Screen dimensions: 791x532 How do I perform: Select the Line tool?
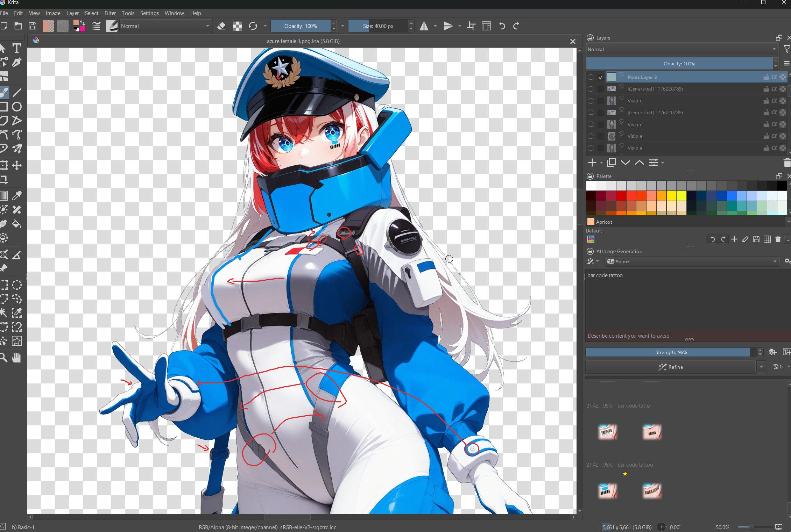pyautogui.click(x=16, y=92)
